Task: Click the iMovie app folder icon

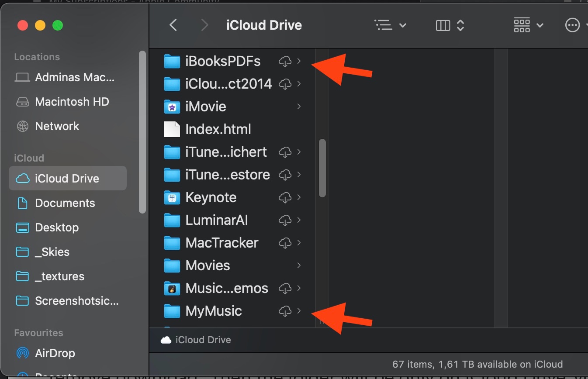Action: point(172,107)
